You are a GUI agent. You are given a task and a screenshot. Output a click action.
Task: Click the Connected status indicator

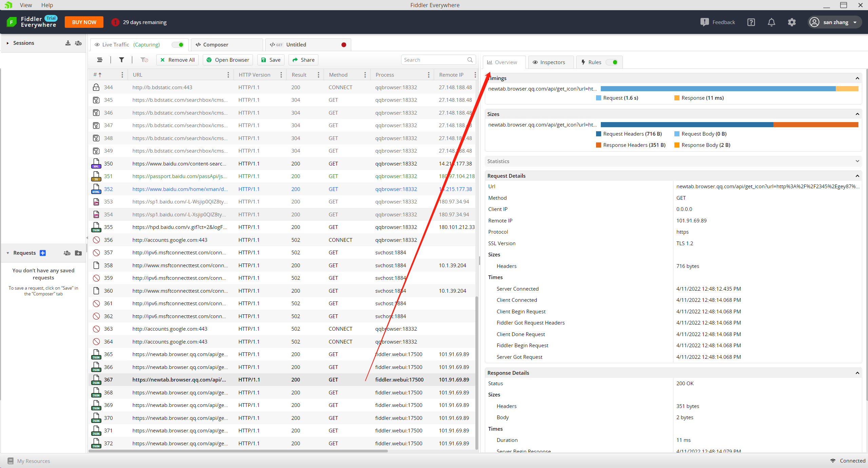(x=848, y=461)
